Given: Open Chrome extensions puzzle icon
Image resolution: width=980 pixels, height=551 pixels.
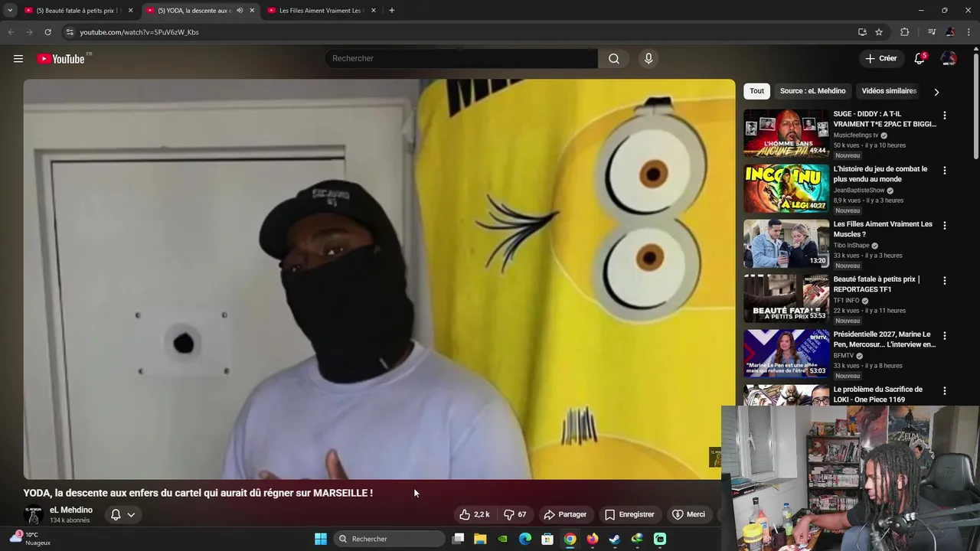Looking at the screenshot, I should coord(905,32).
